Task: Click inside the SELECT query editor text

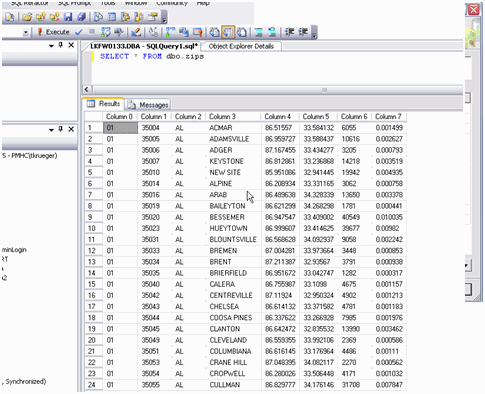Action: pos(152,56)
